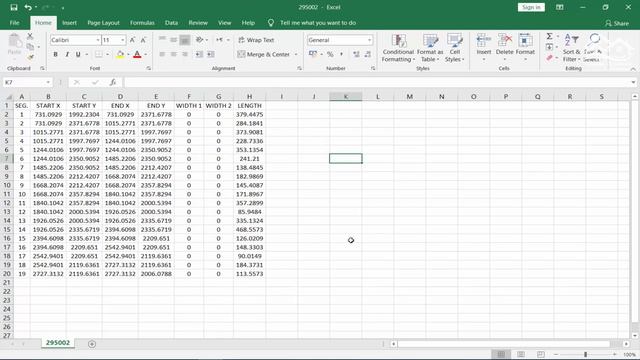Open Sort & Filter
The image size is (640, 360).
point(571,48)
